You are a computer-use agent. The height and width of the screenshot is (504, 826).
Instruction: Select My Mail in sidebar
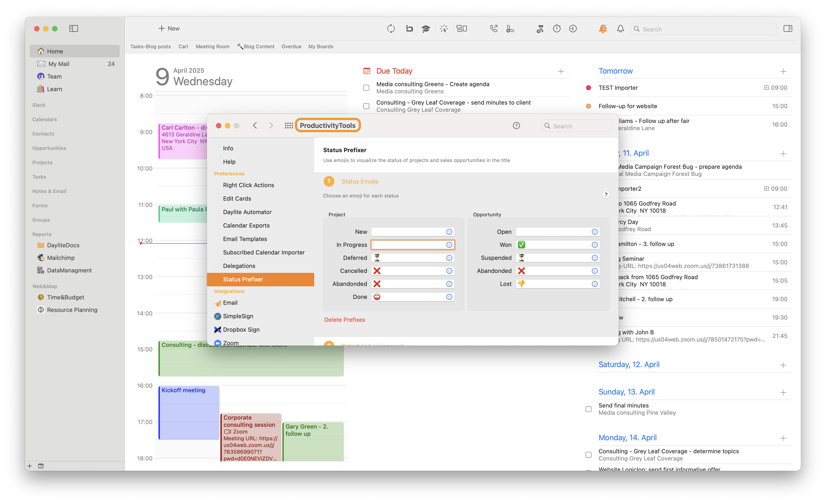click(75, 64)
